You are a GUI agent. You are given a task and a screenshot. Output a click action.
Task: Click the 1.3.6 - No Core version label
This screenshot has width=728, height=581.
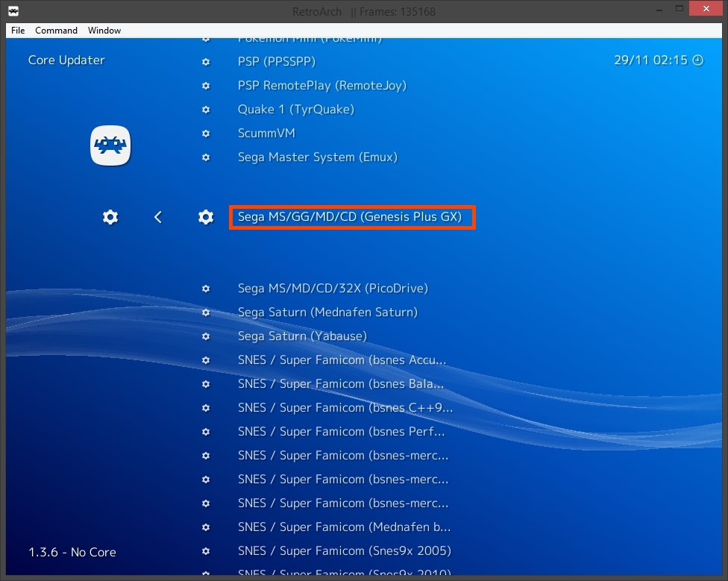(x=72, y=552)
